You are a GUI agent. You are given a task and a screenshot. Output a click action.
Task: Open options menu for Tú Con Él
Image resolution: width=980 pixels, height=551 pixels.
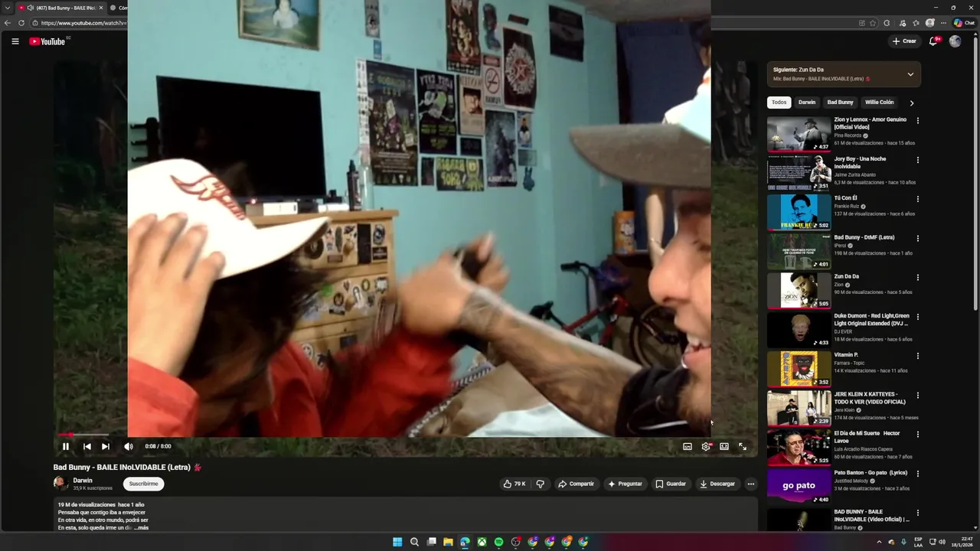(x=918, y=199)
